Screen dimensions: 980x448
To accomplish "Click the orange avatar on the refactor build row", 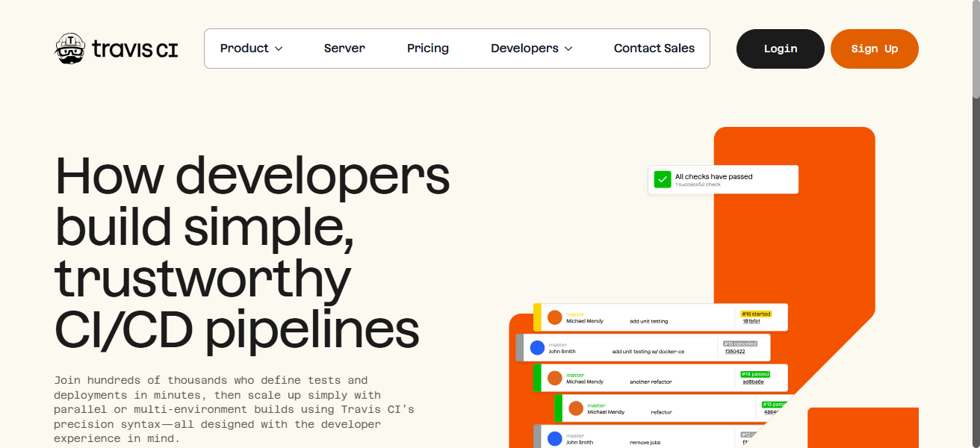I will pos(576,408).
